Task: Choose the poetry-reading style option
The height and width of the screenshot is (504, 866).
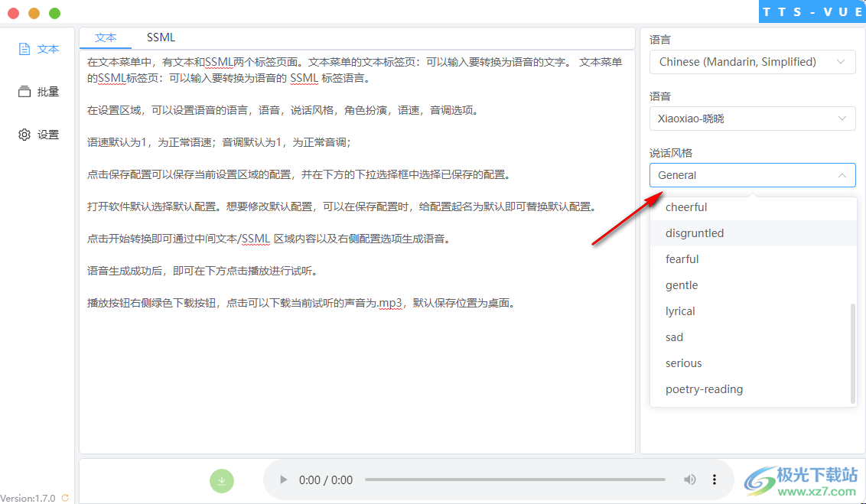Action: coord(704,389)
